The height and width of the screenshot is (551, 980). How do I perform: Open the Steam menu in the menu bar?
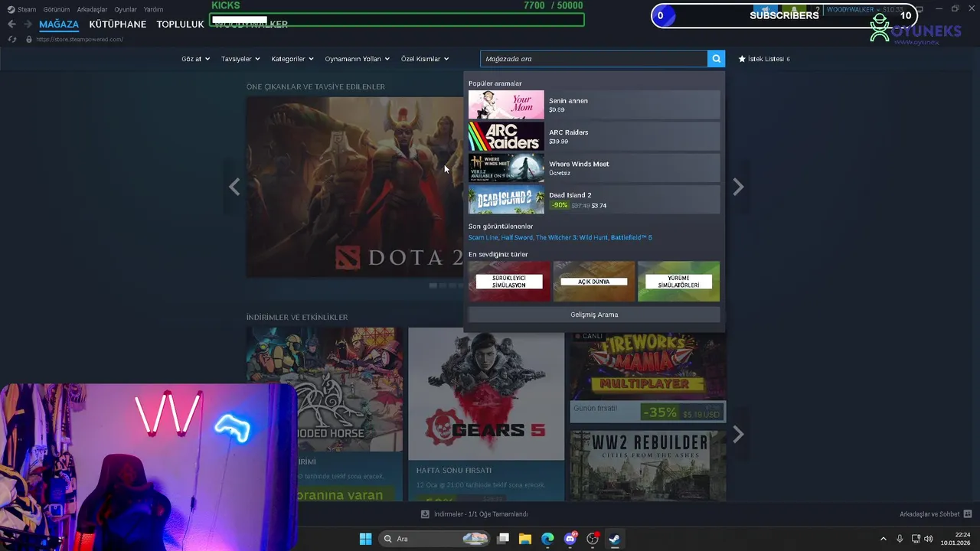pos(27,9)
